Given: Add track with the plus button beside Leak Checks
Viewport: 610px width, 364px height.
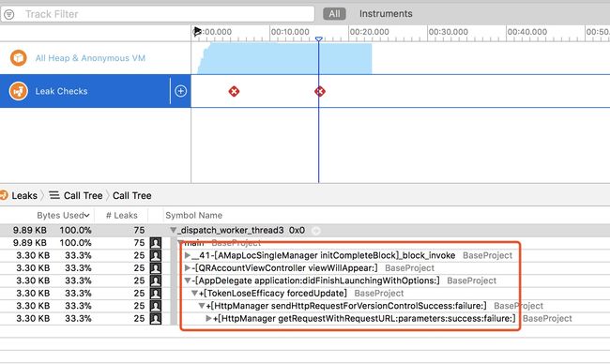Looking at the screenshot, I should [180, 91].
